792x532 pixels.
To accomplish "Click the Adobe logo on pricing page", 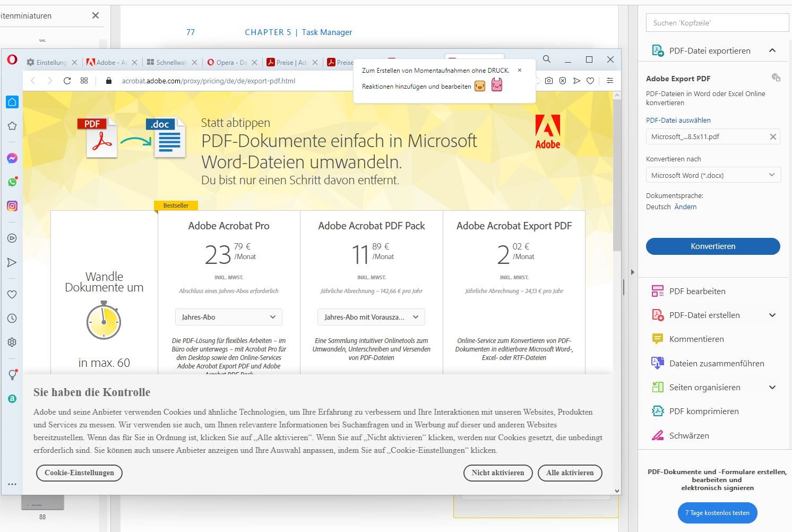I will click(x=547, y=132).
